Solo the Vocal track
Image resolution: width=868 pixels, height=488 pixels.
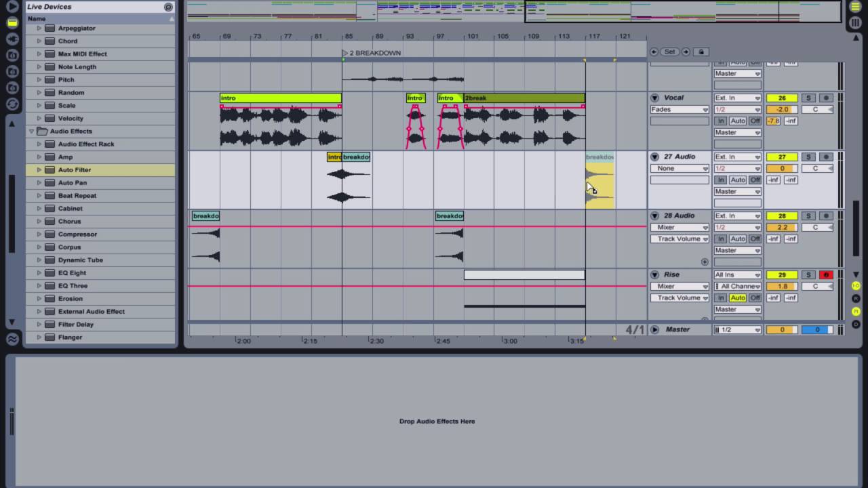808,98
